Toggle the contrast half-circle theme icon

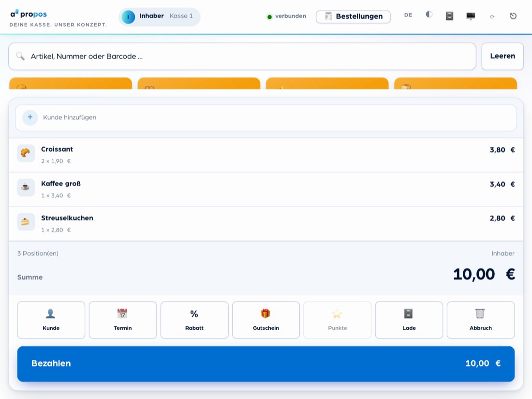pos(429,15)
